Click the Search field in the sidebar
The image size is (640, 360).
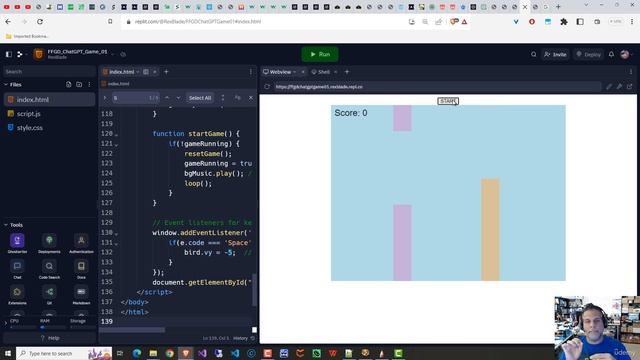coord(49,71)
